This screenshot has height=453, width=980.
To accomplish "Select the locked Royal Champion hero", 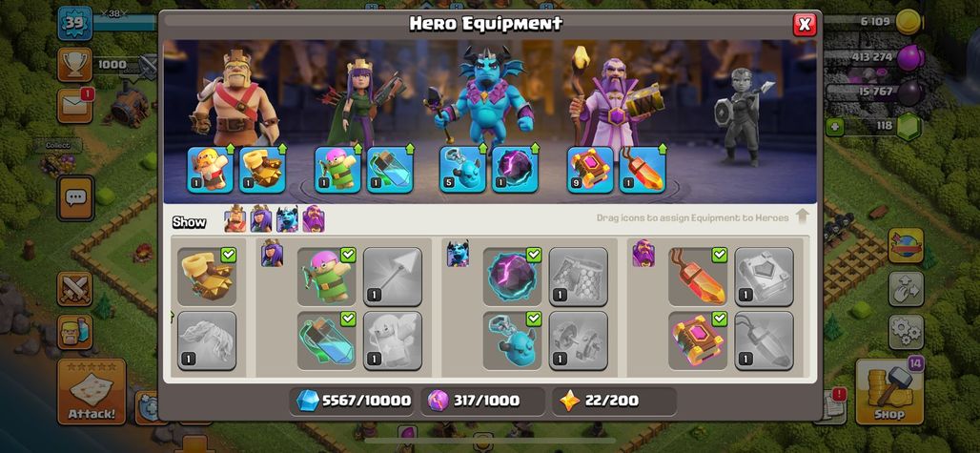I will point(742,117).
